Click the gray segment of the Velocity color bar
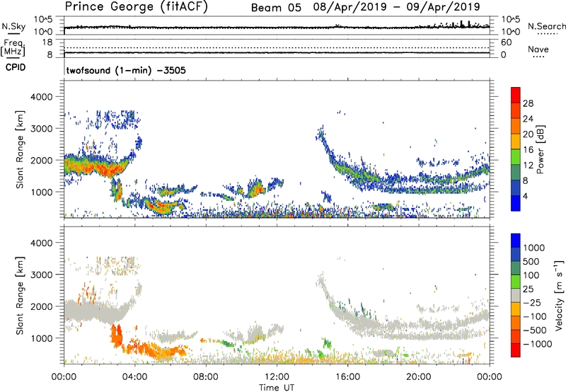The image size is (566, 392). (516, 296)
